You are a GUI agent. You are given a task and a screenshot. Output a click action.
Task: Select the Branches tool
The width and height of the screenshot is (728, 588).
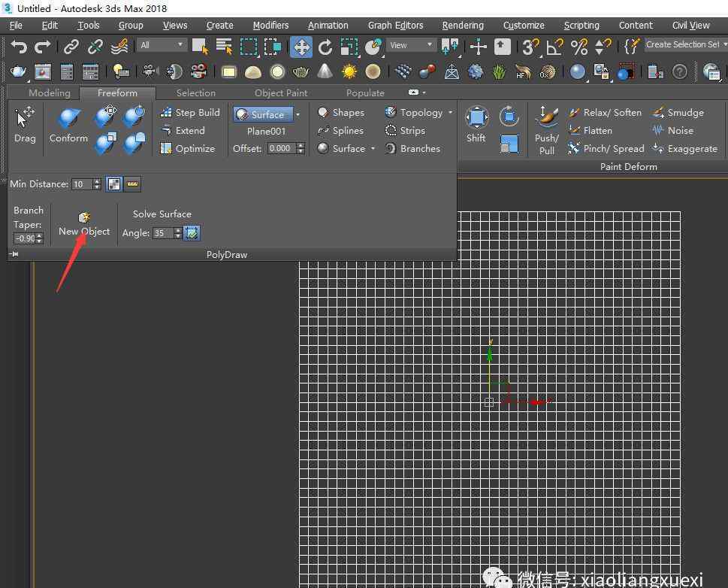tap(412, 149)
